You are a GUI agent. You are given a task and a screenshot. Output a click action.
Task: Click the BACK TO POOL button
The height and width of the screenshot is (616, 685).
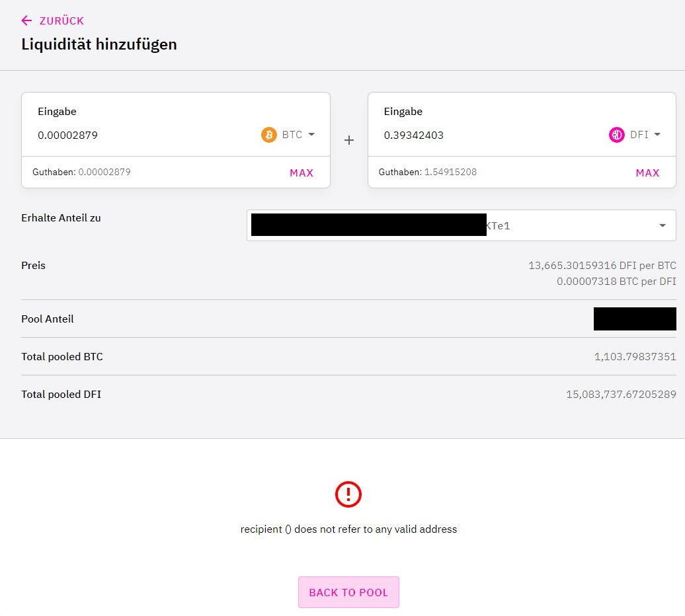click(x=348, y=592)
